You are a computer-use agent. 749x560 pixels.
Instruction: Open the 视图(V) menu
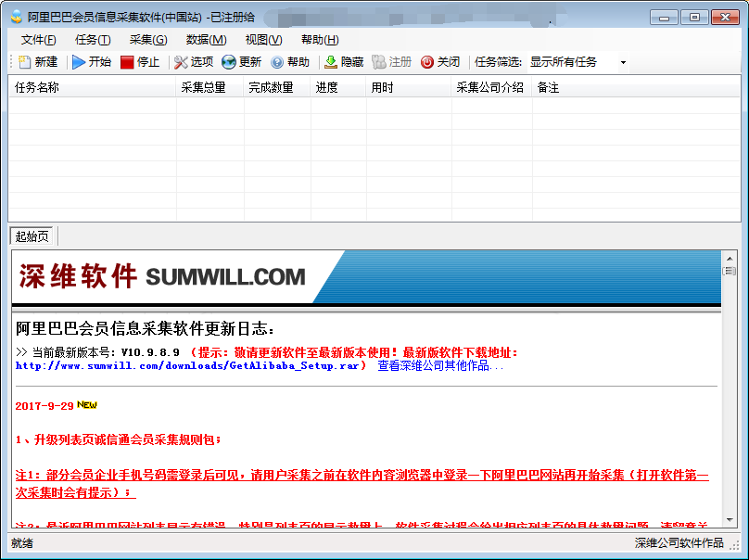coord(263,40)
